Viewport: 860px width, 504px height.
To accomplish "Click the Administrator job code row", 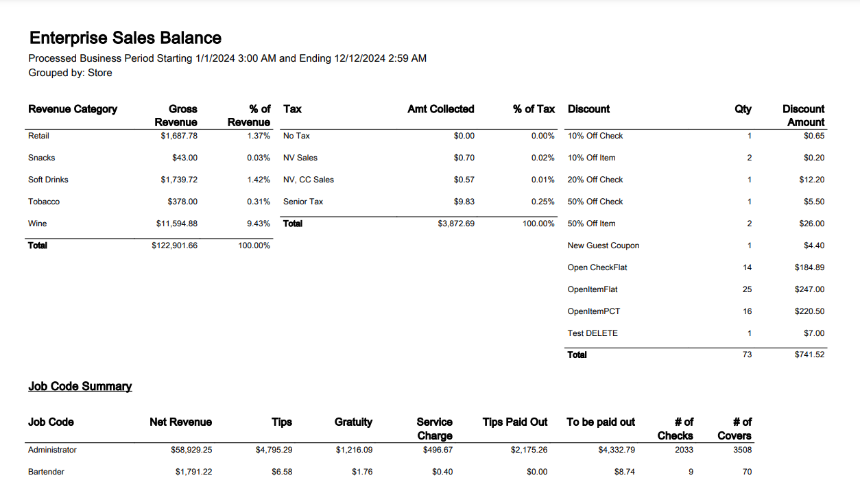I will (52, 450).
